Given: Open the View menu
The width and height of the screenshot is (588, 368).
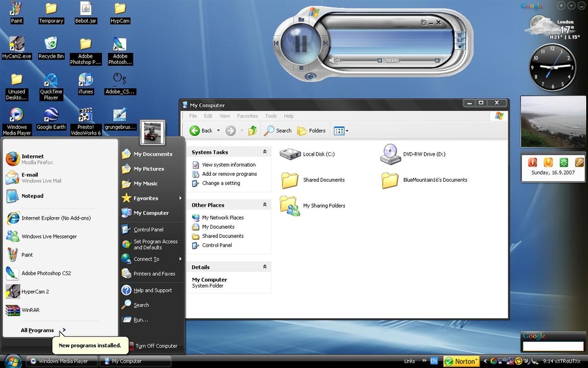Looking at the screenshot, I should (x=225, y=116).
